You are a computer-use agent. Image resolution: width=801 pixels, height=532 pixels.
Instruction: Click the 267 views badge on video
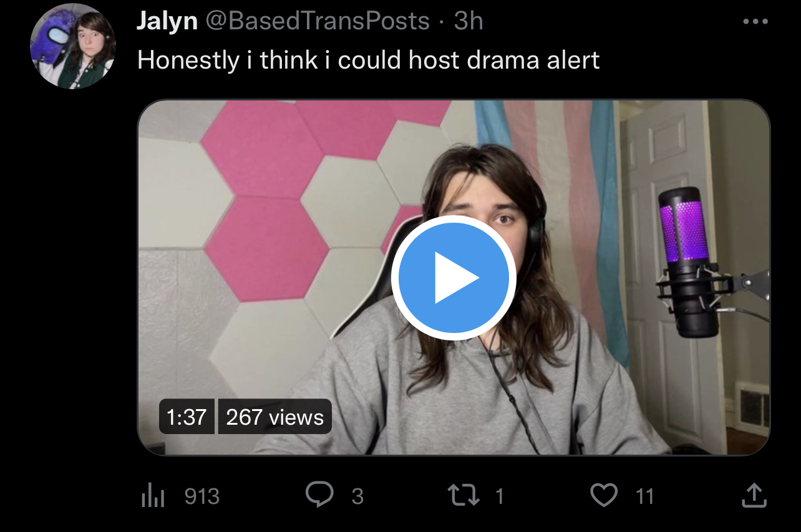click(274, 417)
